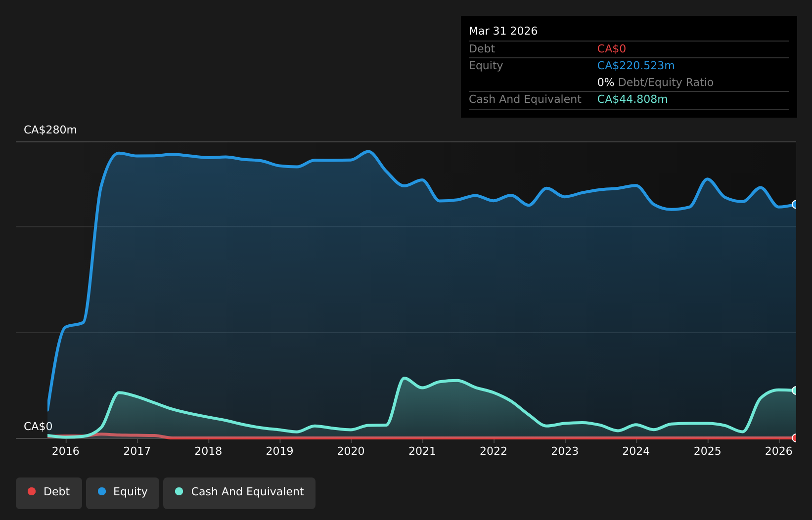
Task: Click the Equity endpoint marker at 2026
Action: coord(795,205)
